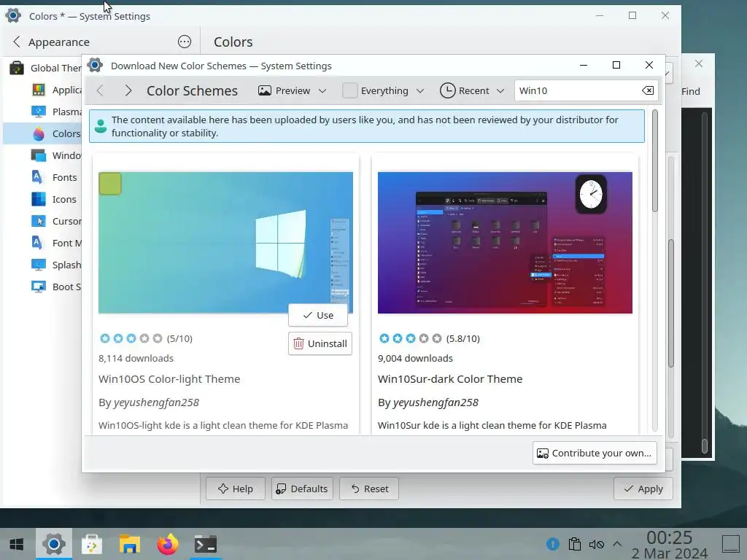Click '8,114 downloads' text
Screen dimensions: 747x560
coord(136,358)
